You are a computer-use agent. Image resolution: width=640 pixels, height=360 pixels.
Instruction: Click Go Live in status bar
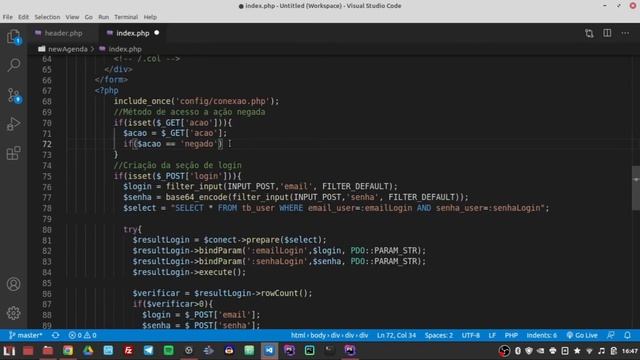click(582, 335)
